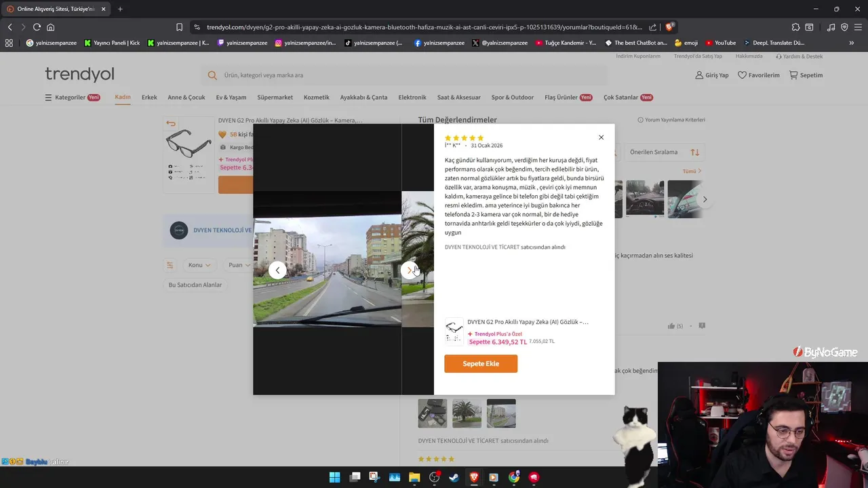Click the filter sliders icon beside Konu
The image size is (868, 488).
point(170,265)
